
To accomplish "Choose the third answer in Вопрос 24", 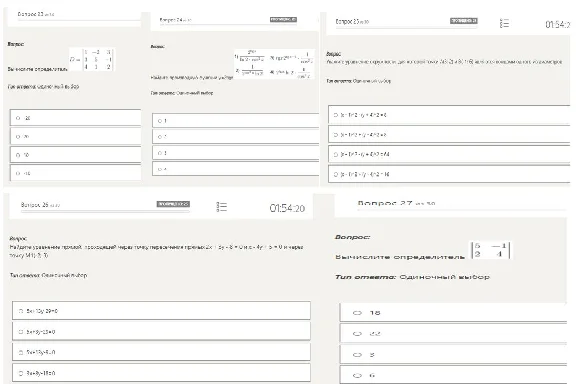I will 235,152.
